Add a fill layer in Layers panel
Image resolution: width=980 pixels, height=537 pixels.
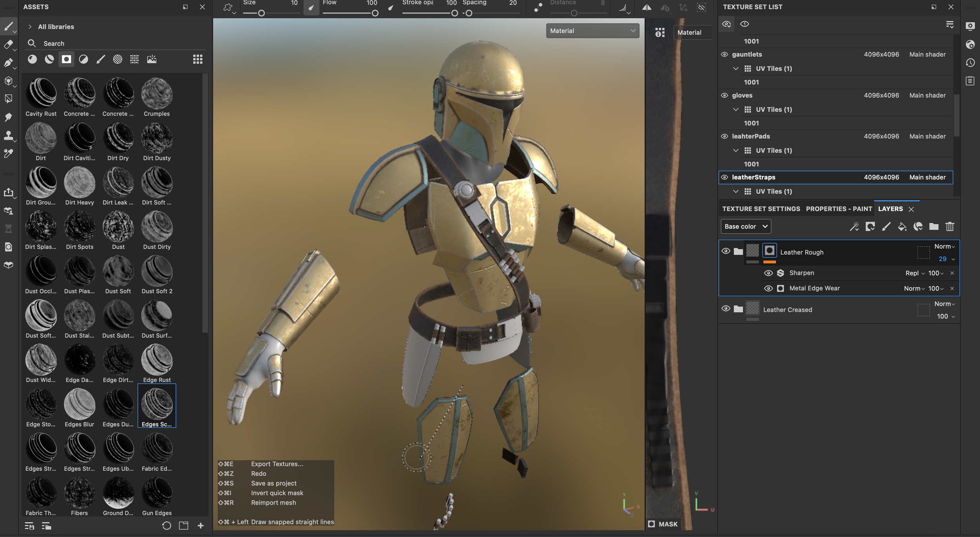tap(902, 226)
